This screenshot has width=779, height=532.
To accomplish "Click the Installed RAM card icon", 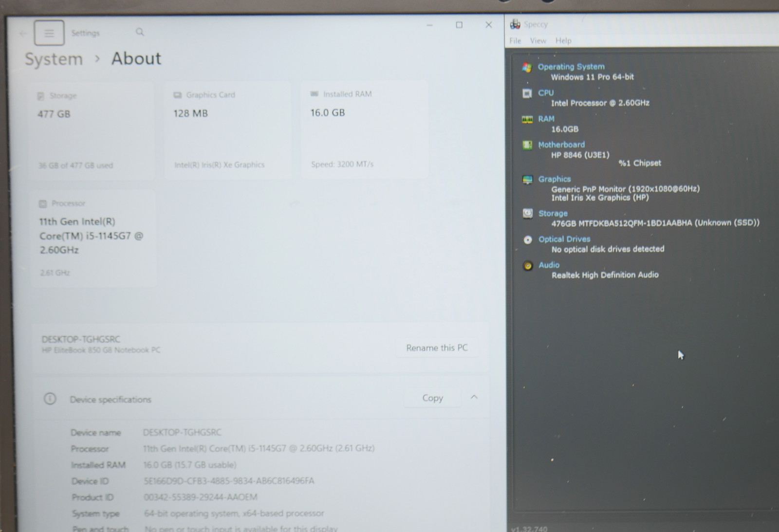I will [x=315, y=94].
